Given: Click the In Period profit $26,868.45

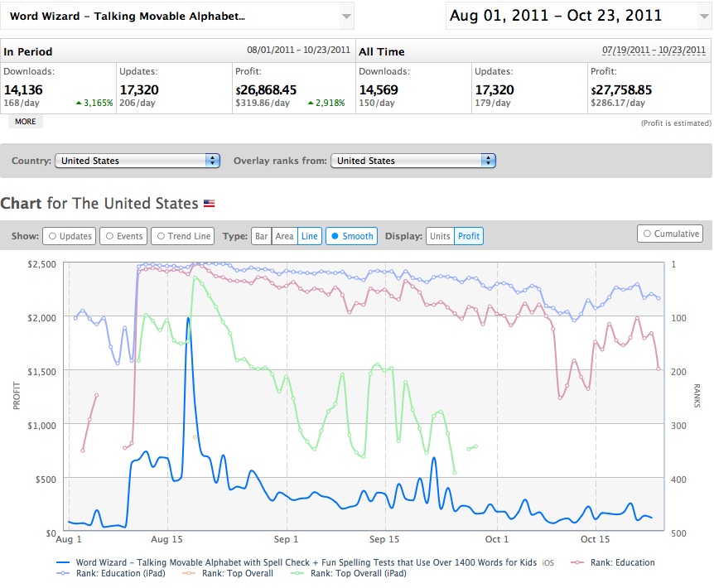Looking at the screenshot, I should (x=266, y=89).
